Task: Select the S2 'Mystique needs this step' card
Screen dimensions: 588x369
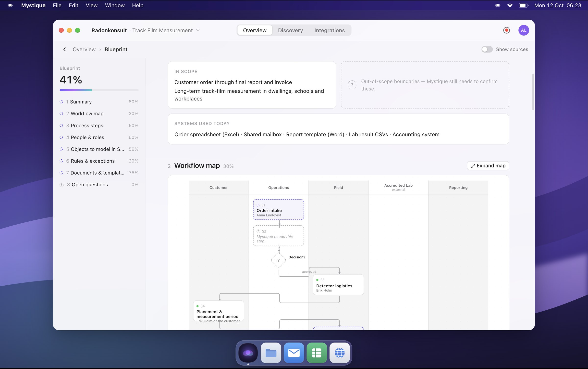Action: tap(278, 236)
